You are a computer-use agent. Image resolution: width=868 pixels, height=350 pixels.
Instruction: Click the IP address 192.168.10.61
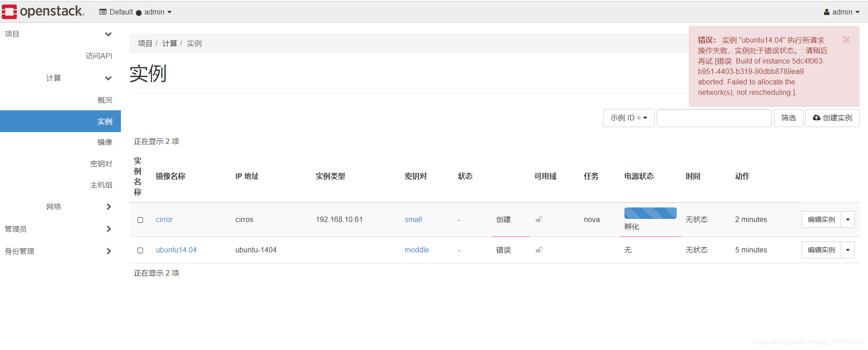point(339,220)
